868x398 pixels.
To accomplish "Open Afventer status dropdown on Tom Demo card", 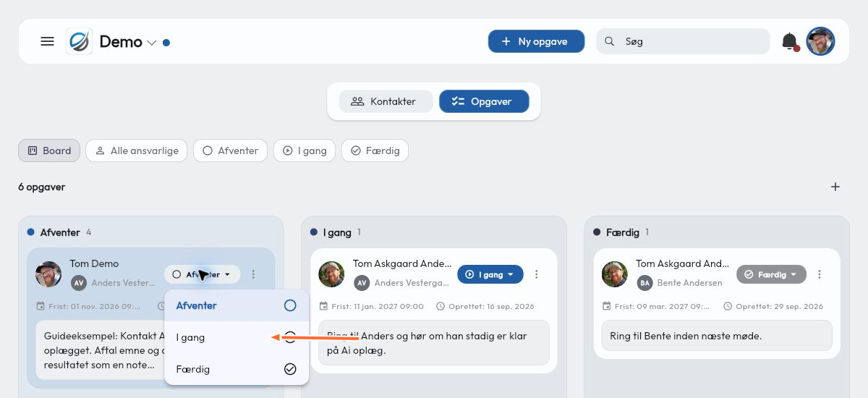I will pos(203,274).
